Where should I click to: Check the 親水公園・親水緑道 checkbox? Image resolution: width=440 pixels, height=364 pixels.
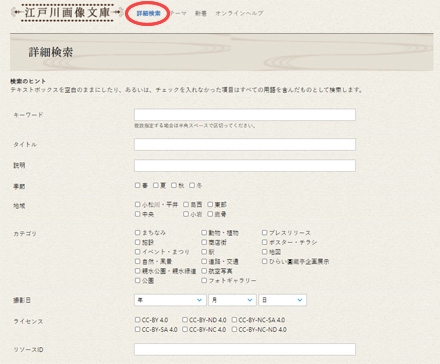[137, 271]
